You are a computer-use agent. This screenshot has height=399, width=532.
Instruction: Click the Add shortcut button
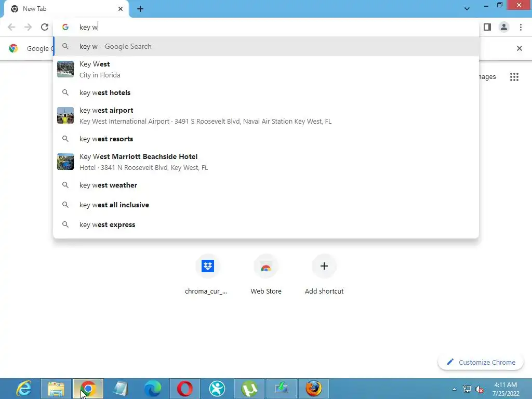324,274
